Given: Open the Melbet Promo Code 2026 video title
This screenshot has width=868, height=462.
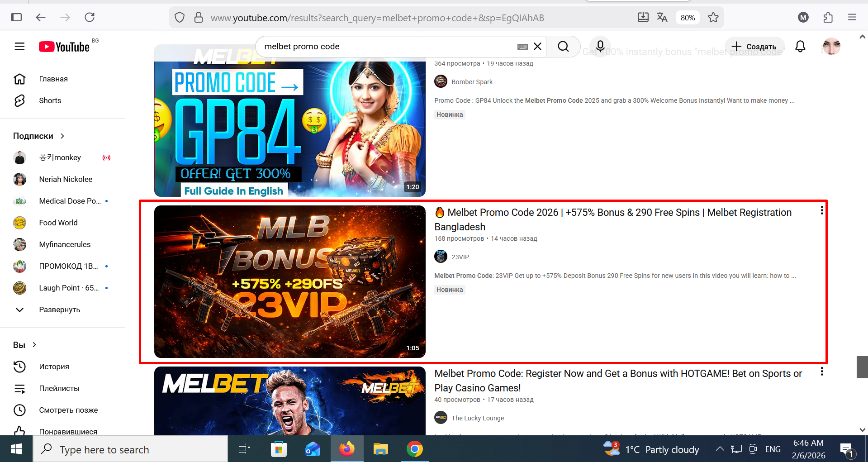Looking at the screenshot, I should point(613,219).
